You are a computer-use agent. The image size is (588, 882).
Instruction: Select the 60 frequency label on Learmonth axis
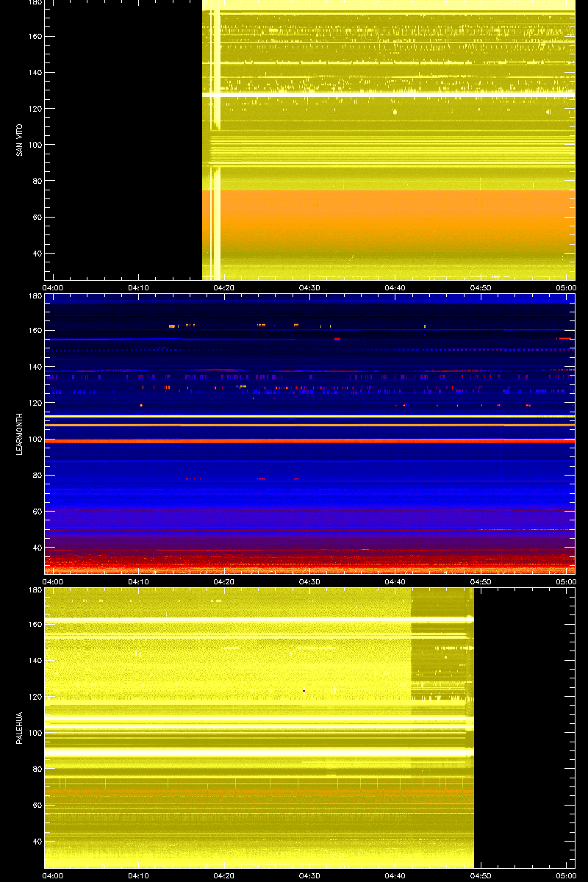pyautogui.click(x=37, y=512)
